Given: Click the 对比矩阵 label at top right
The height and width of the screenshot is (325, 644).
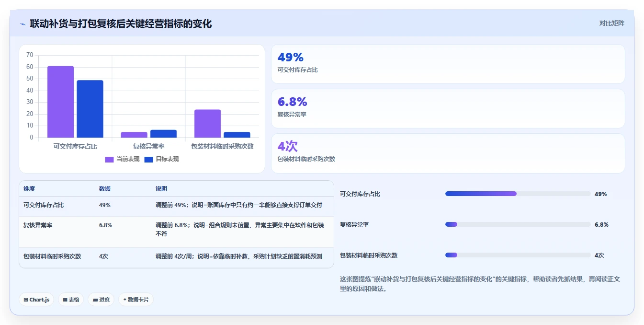Looking at the screenshot, I should click(x=611, y=23).
